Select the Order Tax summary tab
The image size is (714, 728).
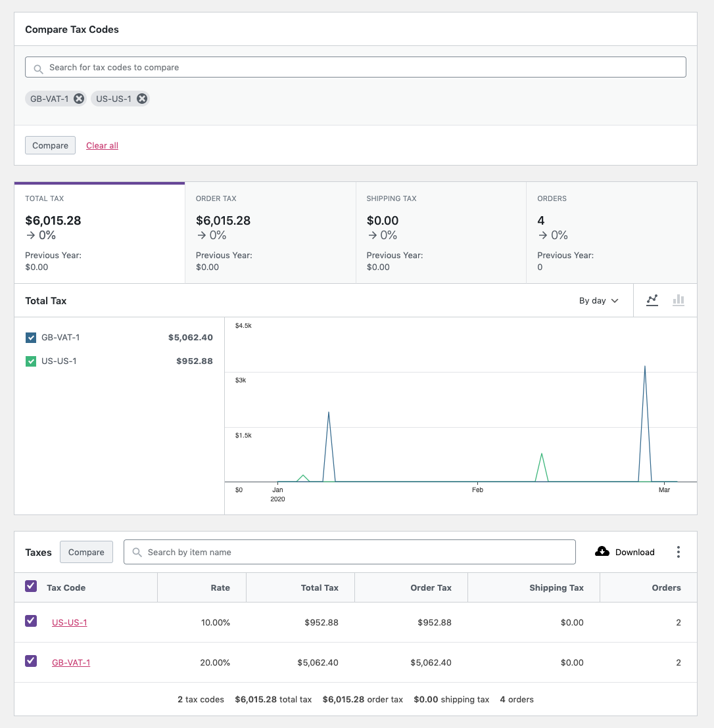[270, 233]
